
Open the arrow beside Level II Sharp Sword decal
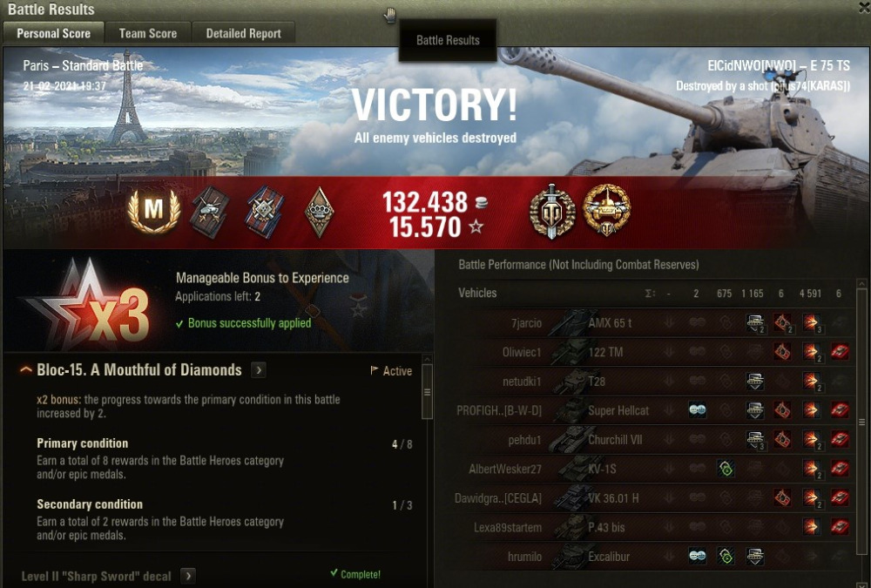coord(188,576)
